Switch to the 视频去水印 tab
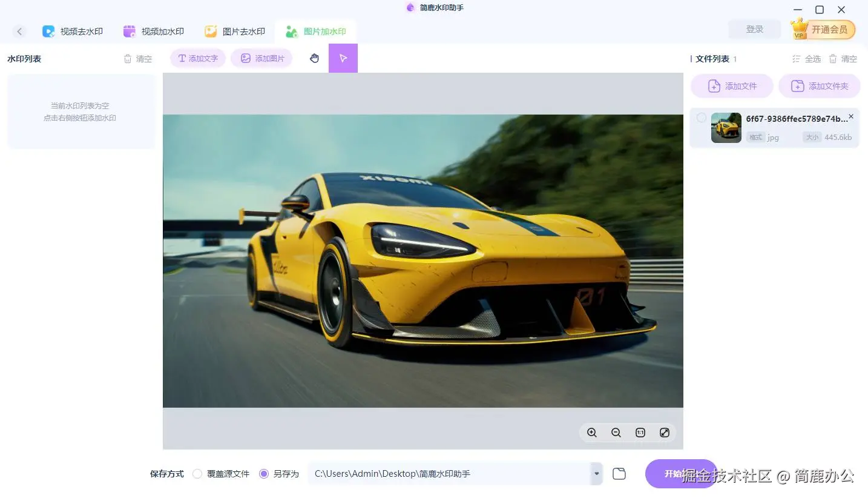Screen dimensions: 868x498 pyautogui.click(x=73, y=32)
